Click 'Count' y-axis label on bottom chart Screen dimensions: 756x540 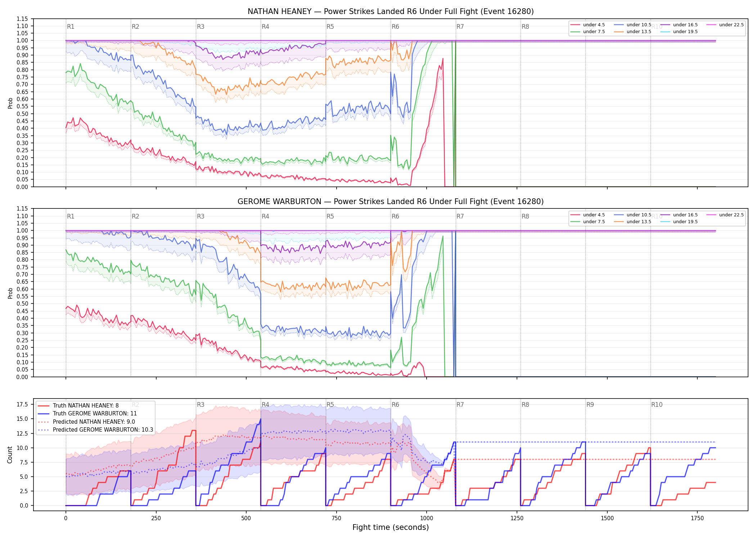(x=10, y=455)
